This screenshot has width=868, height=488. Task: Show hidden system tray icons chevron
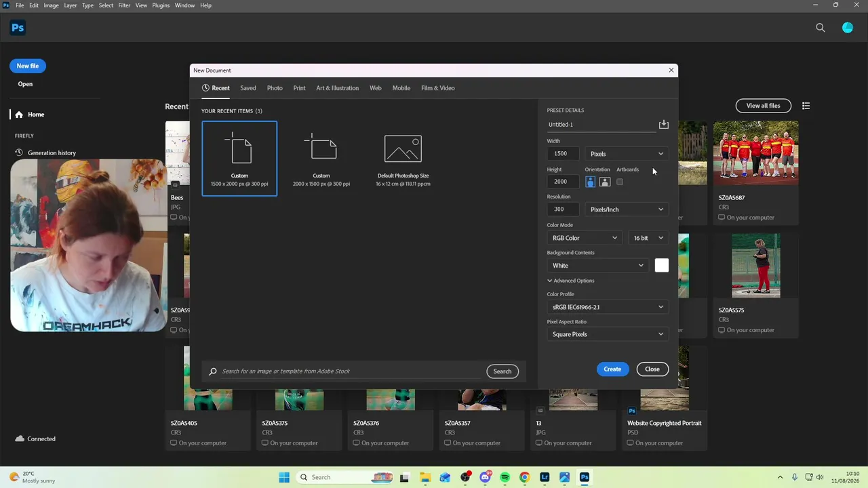coord(780,477)
